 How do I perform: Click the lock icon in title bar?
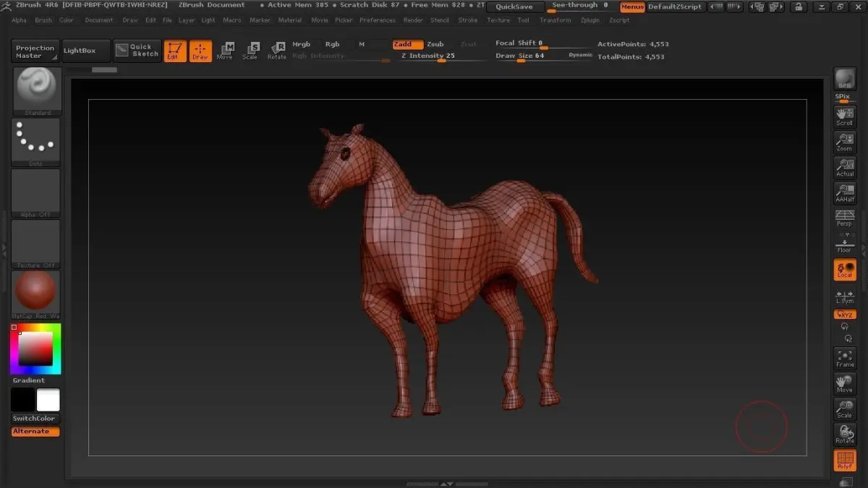point(799,7)
